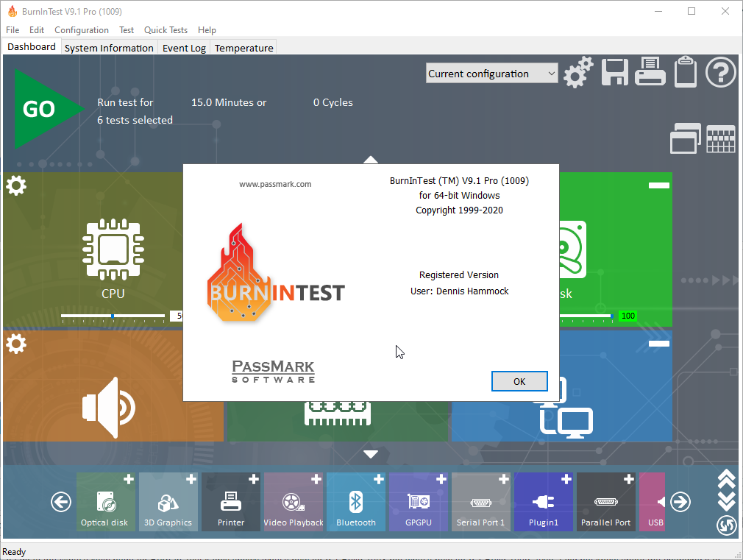This screenshot has height=560, width=743.
Task: Add Optical disk test with plus
Action: (129, 479)
